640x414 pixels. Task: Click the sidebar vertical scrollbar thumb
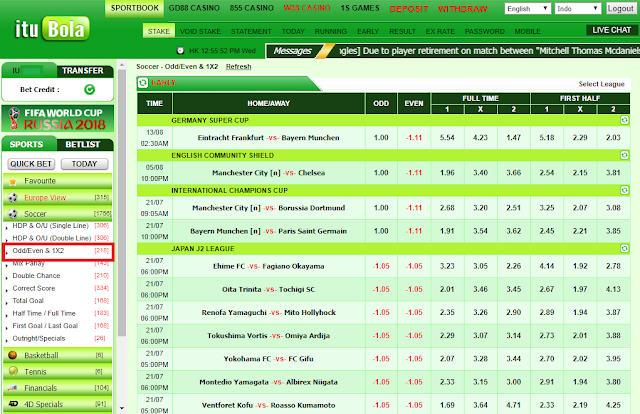122,203
